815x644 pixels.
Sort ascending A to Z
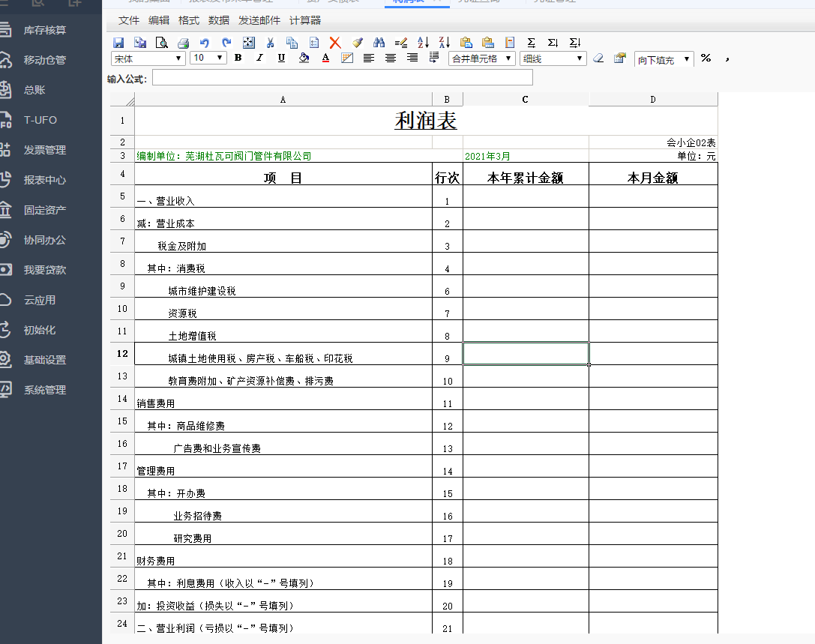423,43
